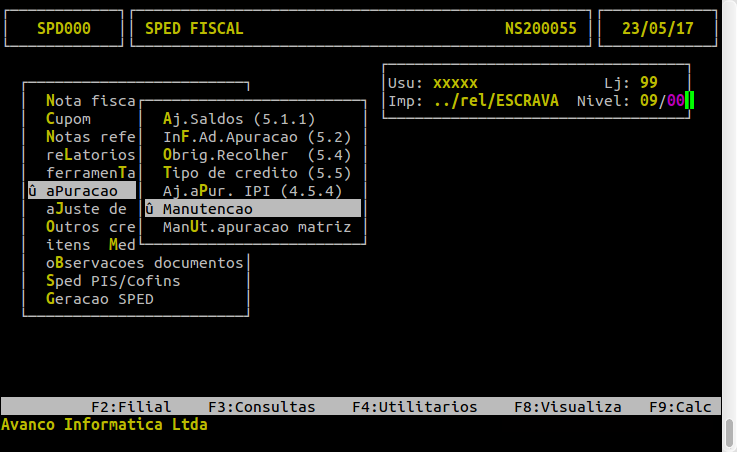Open the Nota fiscal main menu item
Image resolution: width=737 pixels, height=452 pixels.
pyautogui.click(x=92, y=101)
